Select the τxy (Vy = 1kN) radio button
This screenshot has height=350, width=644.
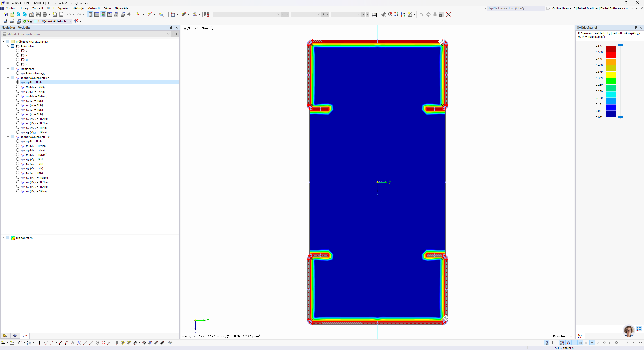[18, 100]
